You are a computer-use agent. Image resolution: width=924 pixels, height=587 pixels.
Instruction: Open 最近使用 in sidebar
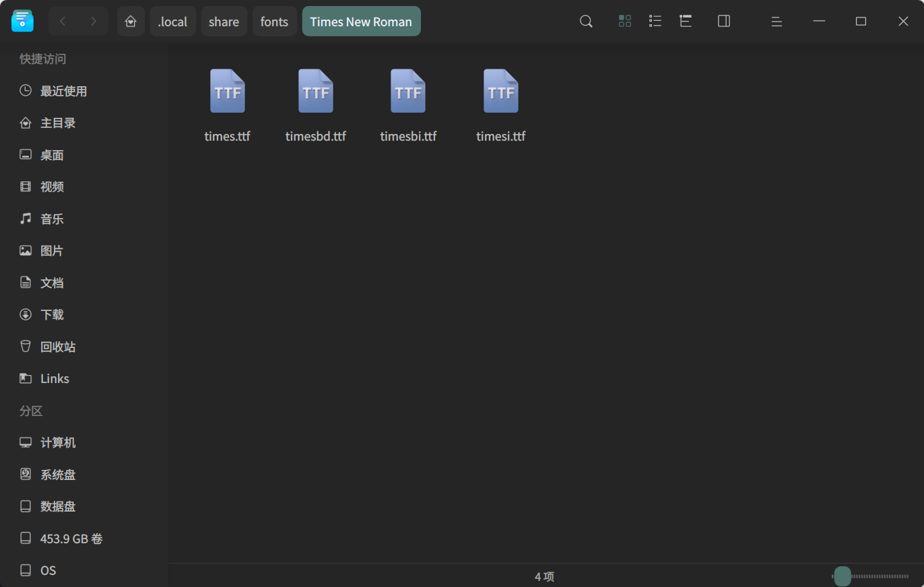click(63, 91)
